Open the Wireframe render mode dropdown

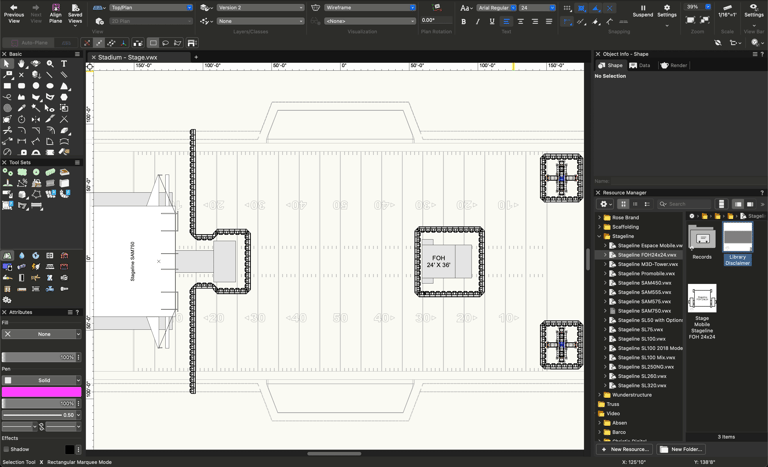pos(370,8)
